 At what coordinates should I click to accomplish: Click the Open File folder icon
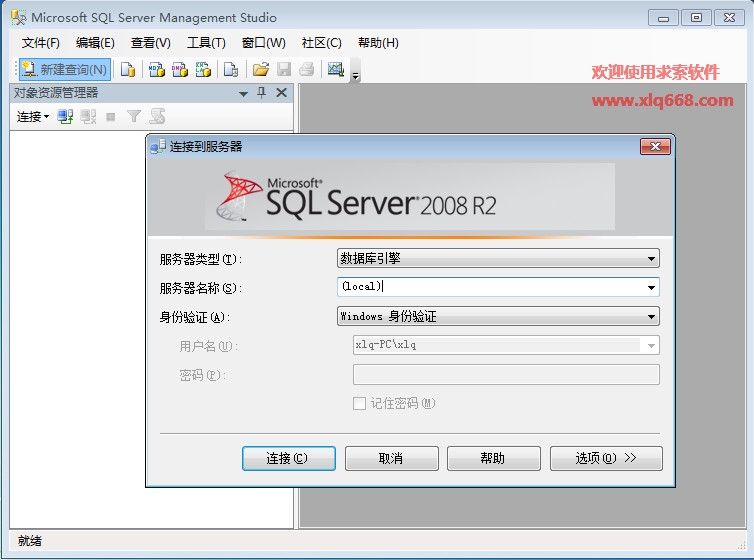[x=261, y=69]
